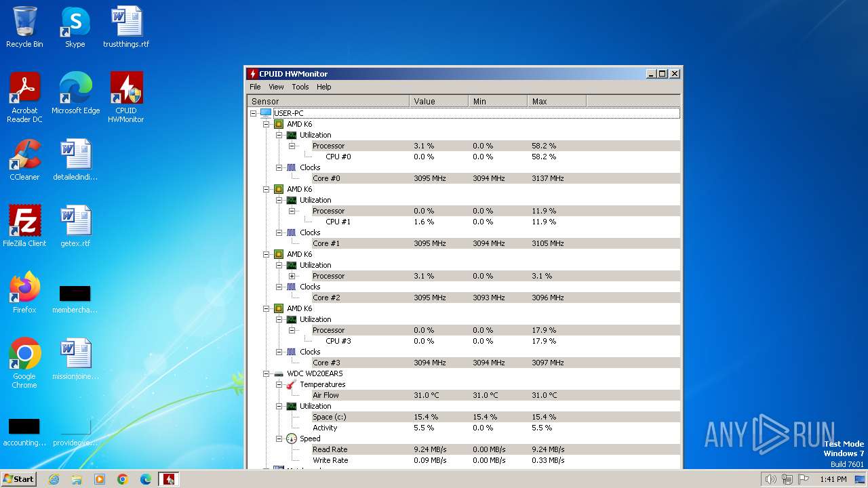Open the Recycle Bin desktop icon

pos(24,27)
